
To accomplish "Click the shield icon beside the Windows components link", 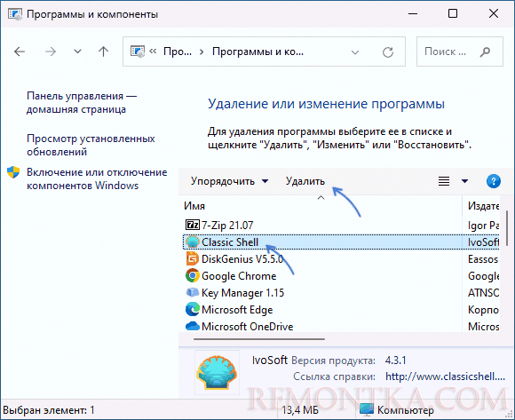I will pyautogui.click(x=13, y=172).
